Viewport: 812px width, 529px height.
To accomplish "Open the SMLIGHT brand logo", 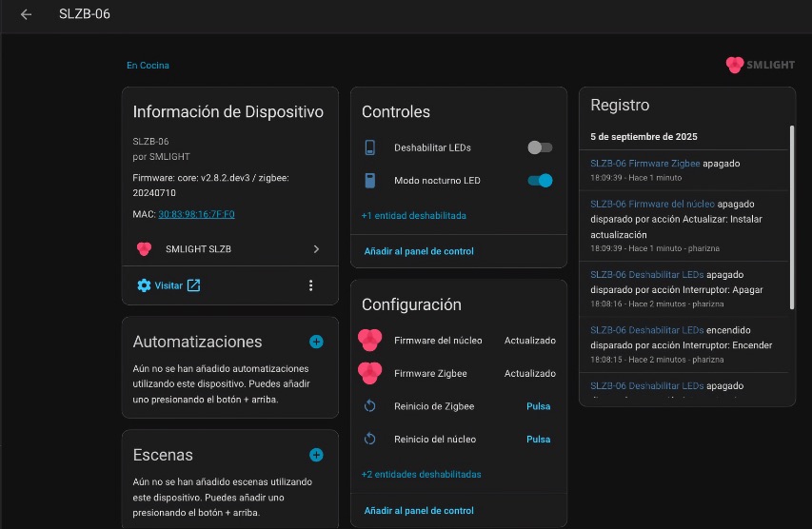I will (760, 65).
